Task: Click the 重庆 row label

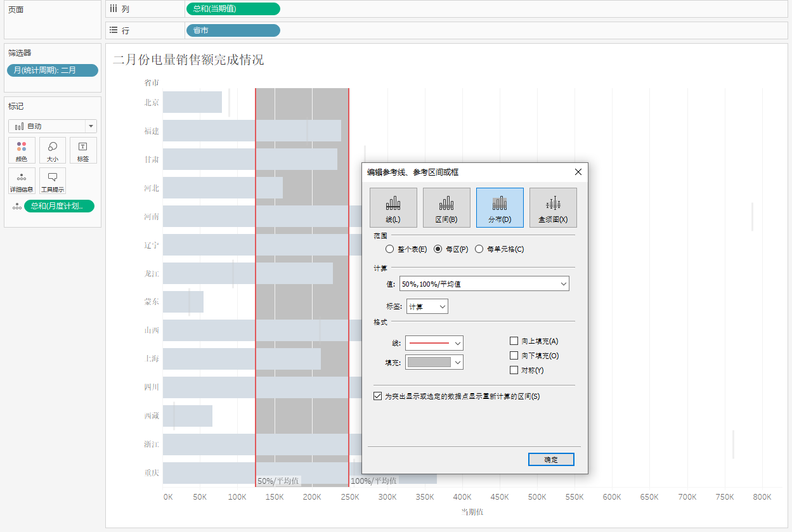Action: [x=152, y=473]
